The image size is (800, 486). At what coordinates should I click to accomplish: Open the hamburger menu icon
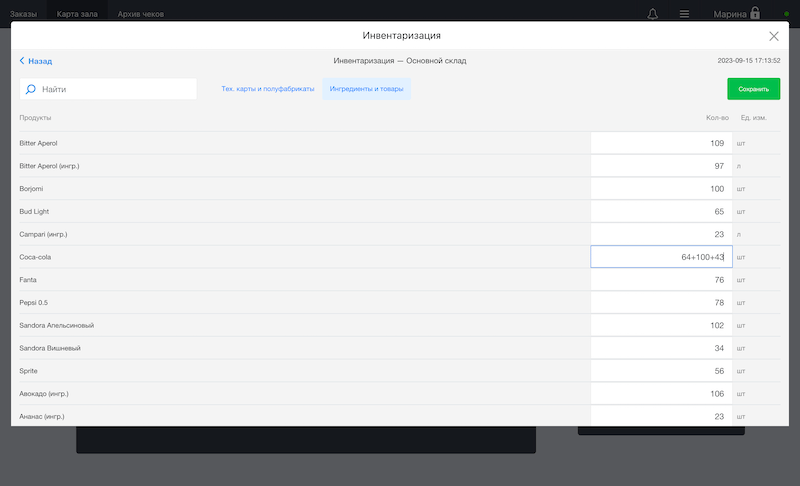click(684, 14)
